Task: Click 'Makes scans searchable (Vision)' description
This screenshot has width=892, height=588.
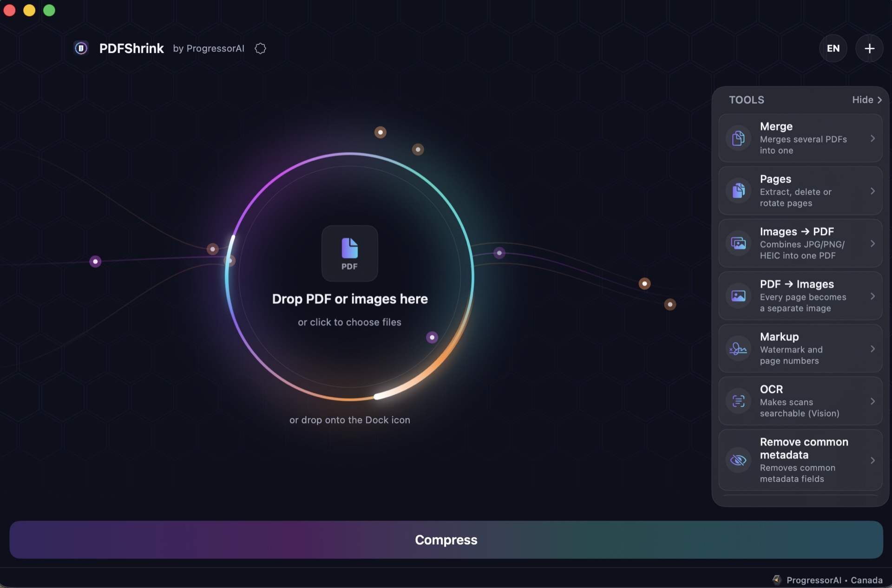Action: 800,408
